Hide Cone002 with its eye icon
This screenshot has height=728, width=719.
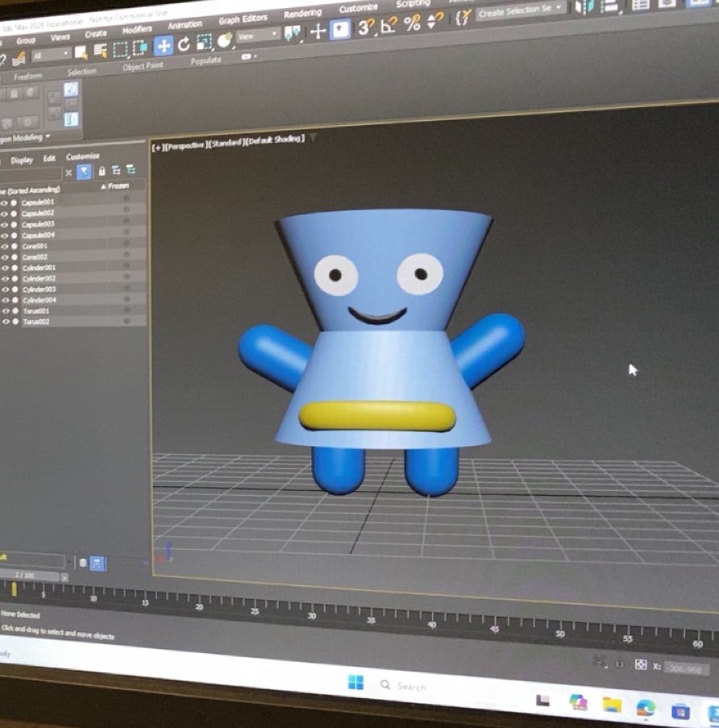pyautogui.click(x=5, y=257)
